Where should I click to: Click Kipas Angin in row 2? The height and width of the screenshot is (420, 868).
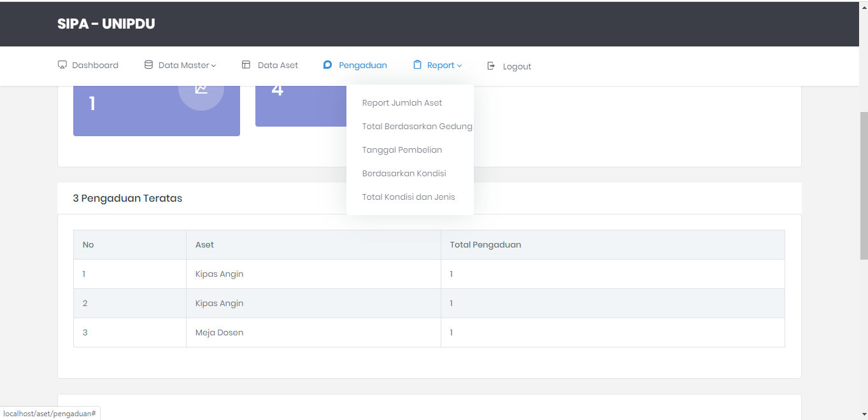pos(219,303)
